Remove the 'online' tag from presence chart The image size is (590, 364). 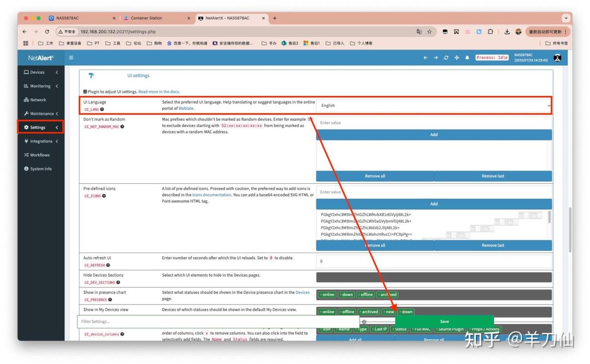[x=321, y=295]
